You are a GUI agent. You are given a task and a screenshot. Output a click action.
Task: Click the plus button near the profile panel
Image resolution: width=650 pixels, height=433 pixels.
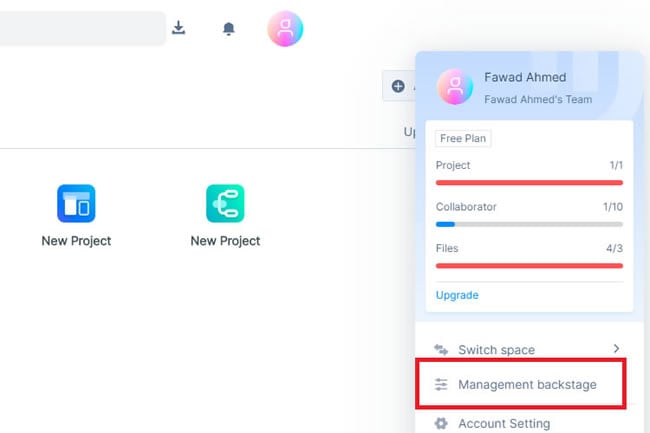click(x=398, y=86)
